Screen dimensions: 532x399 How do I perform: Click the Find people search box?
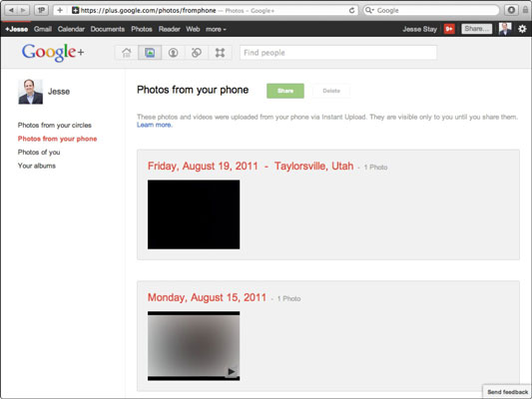(x=338, y=53)
